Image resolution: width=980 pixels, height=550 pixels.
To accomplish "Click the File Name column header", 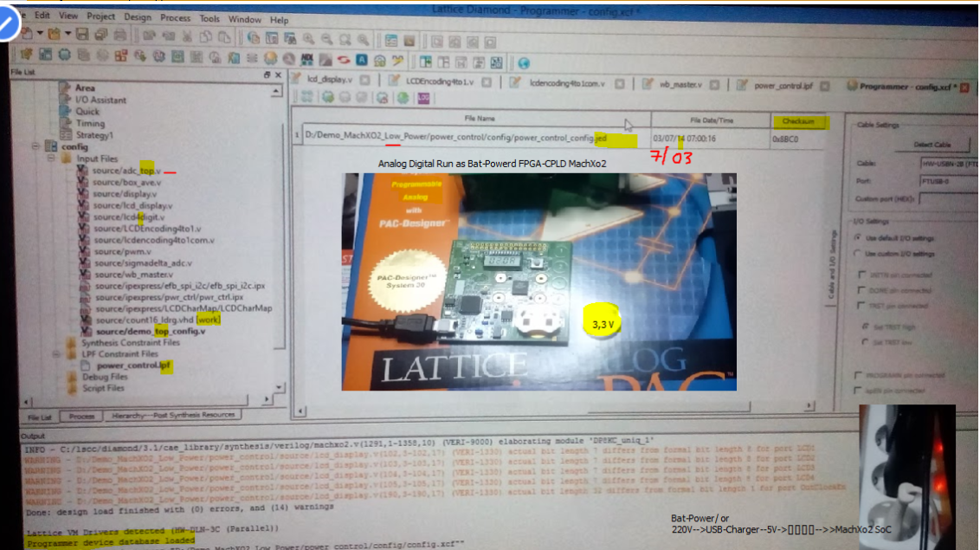I will (480, 118).
